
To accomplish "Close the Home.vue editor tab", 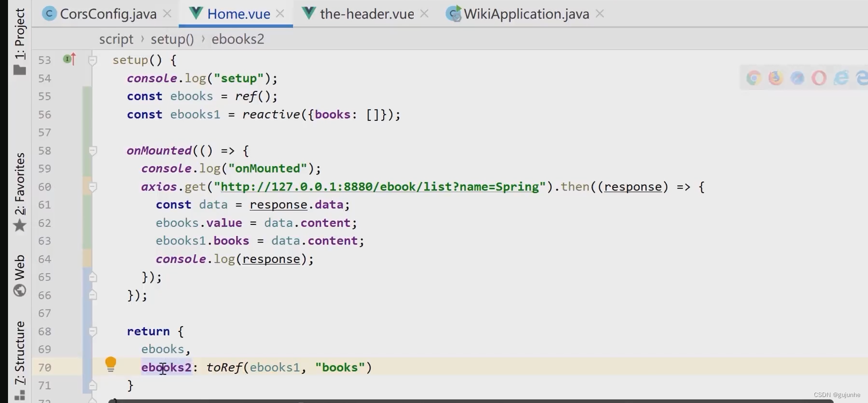I will pos(280,14).
